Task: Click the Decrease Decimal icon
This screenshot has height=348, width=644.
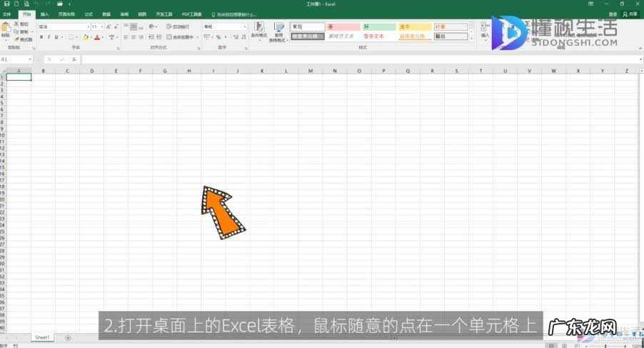Action: point(243,37)
